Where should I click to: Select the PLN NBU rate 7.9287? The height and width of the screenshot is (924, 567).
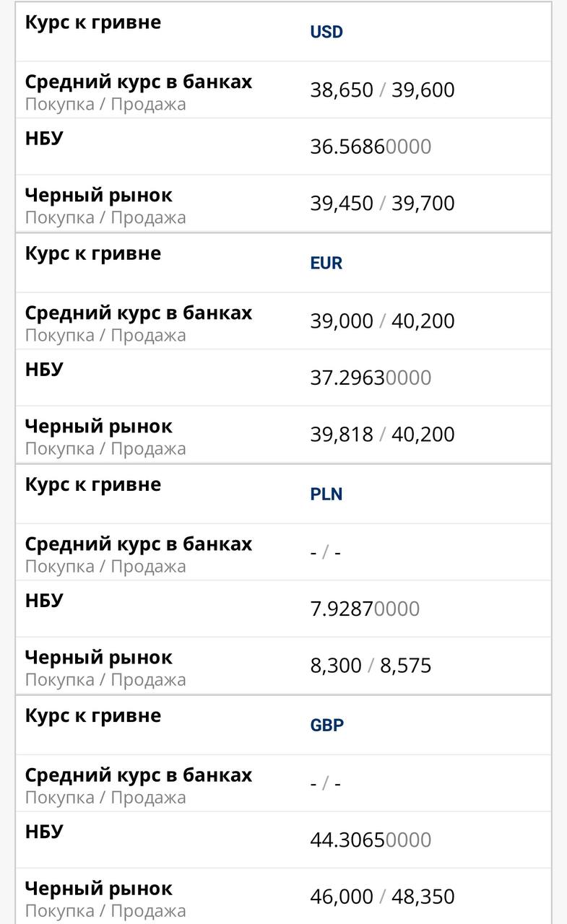[365, 609]
